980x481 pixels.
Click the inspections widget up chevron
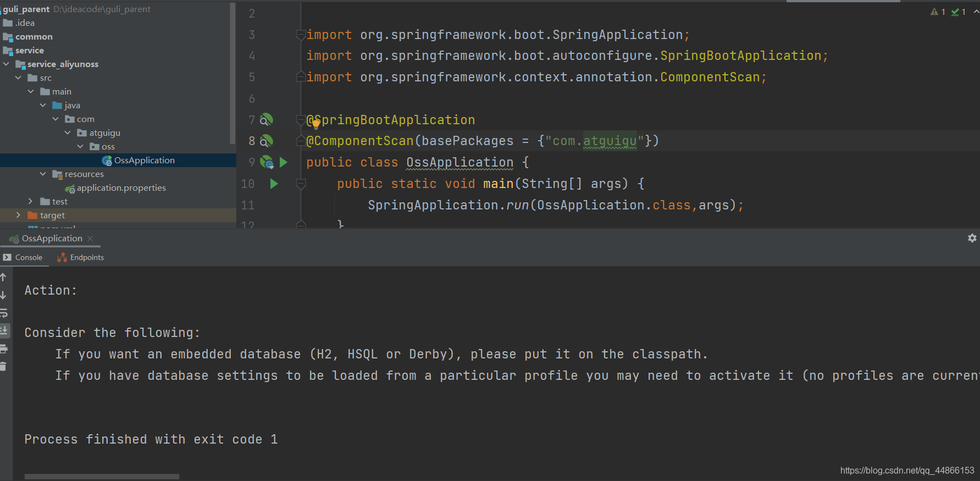coord(976,12)
